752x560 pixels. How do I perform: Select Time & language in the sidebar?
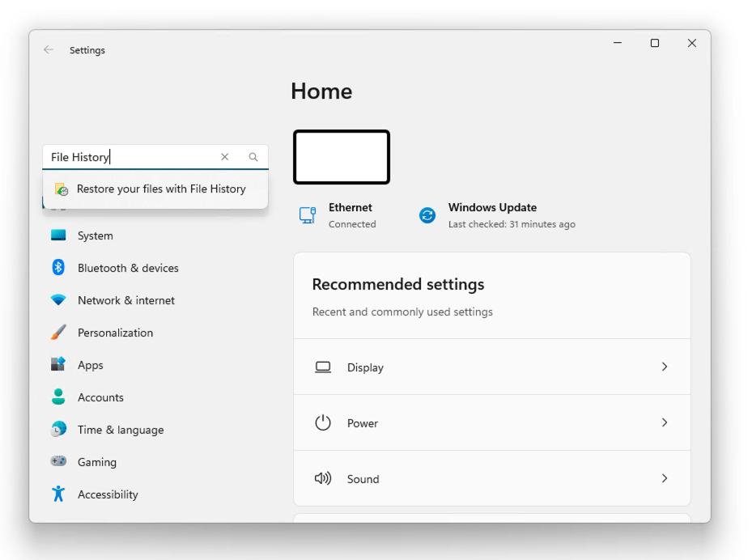(x=121, y=430)
